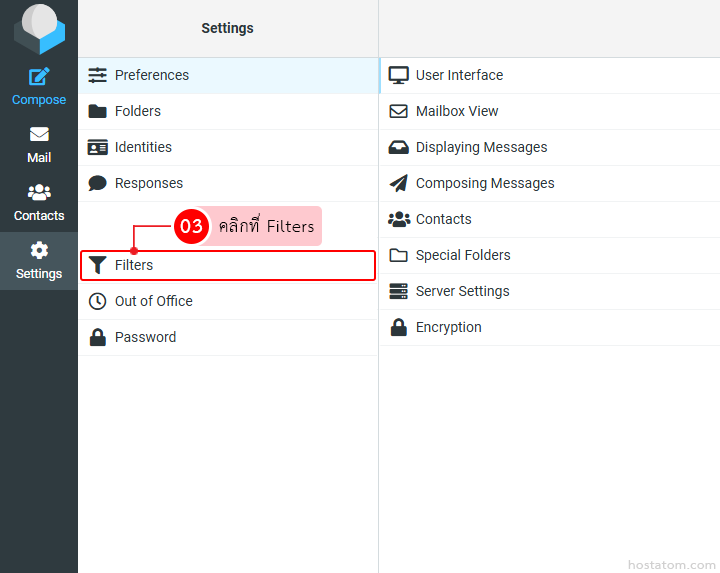The width and height of the screenshot is (720, 573).
Task: Open Mail from the envelope icon
Action: 39,135
